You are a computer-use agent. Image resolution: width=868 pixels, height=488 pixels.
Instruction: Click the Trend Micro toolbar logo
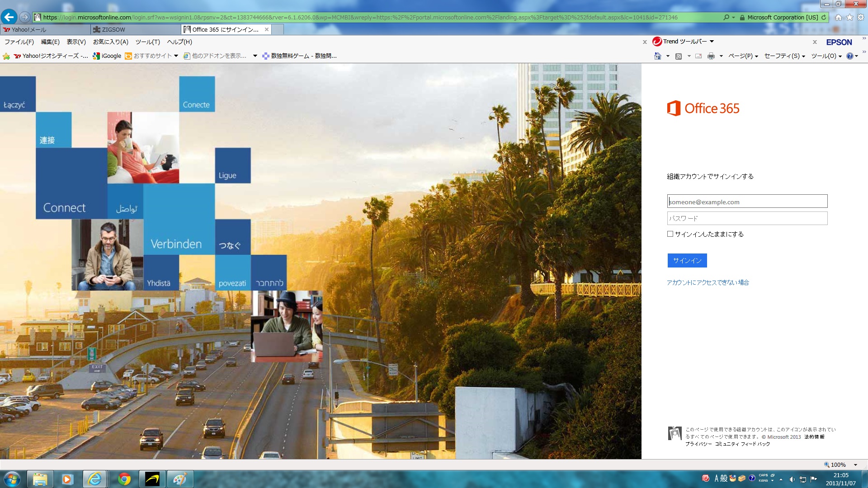click(x=657, y=42)
